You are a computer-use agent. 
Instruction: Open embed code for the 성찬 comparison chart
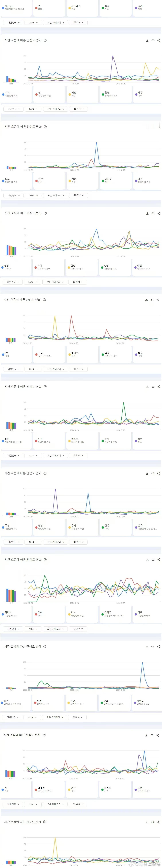[x=152, y=300]
